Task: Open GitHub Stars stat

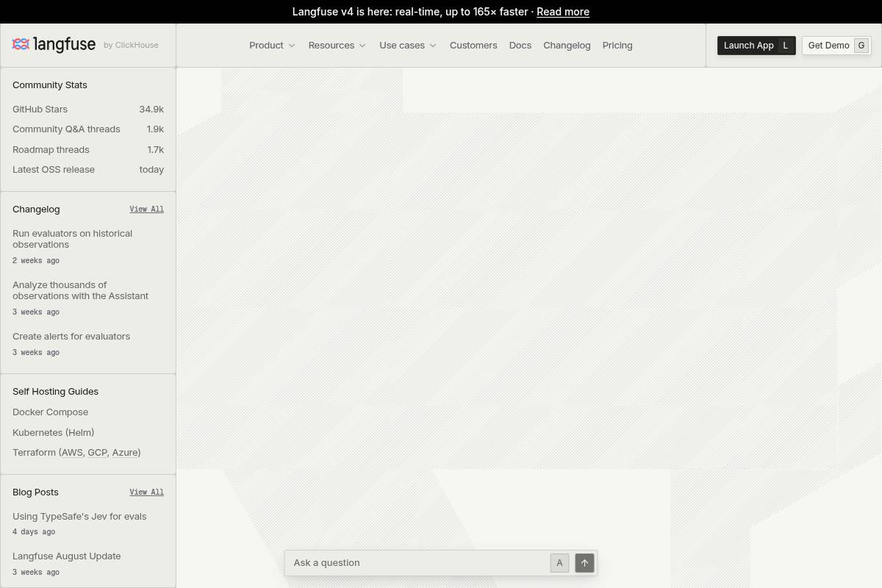Action: coord(88,109)
